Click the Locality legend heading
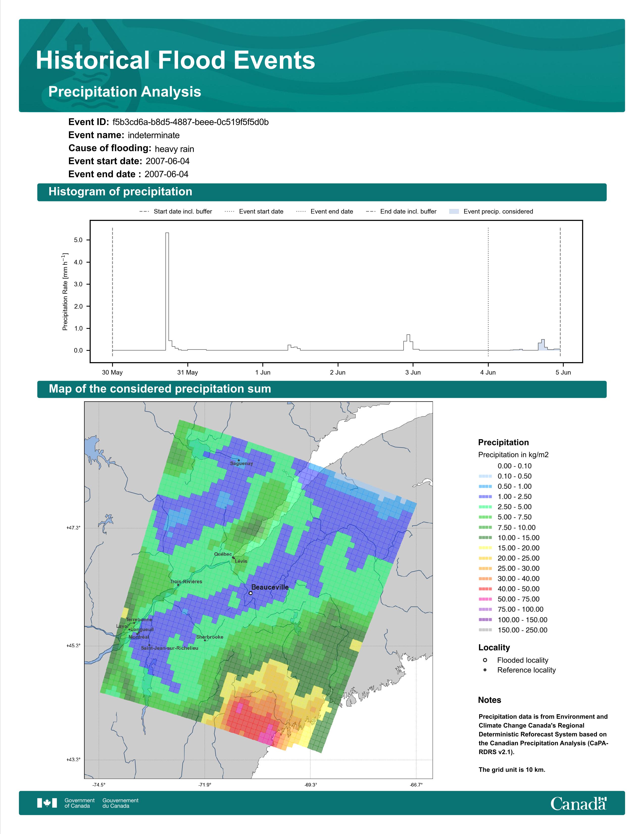The width and height of the screenshot is (644, 834). (494, 648)
